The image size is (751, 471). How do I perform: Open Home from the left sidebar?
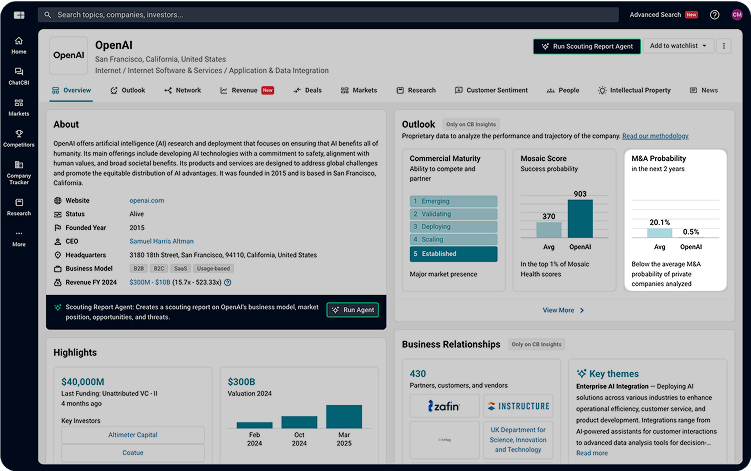pos(19,44)
